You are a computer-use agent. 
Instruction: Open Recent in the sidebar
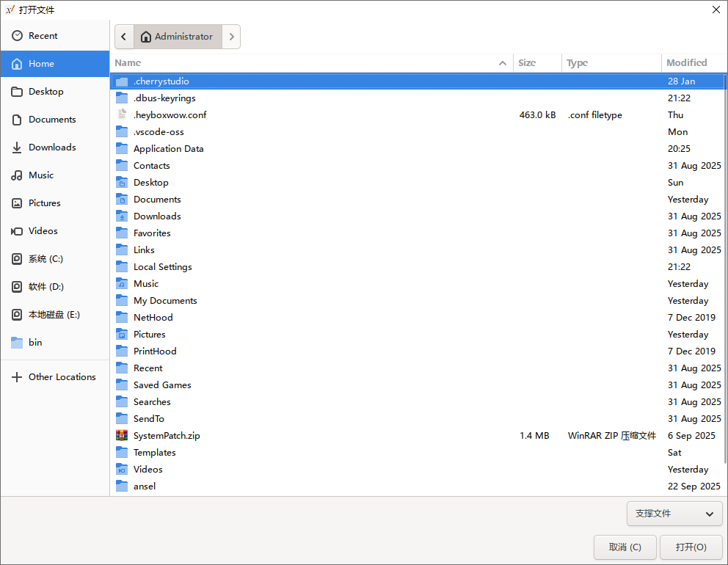pos(43,36)
